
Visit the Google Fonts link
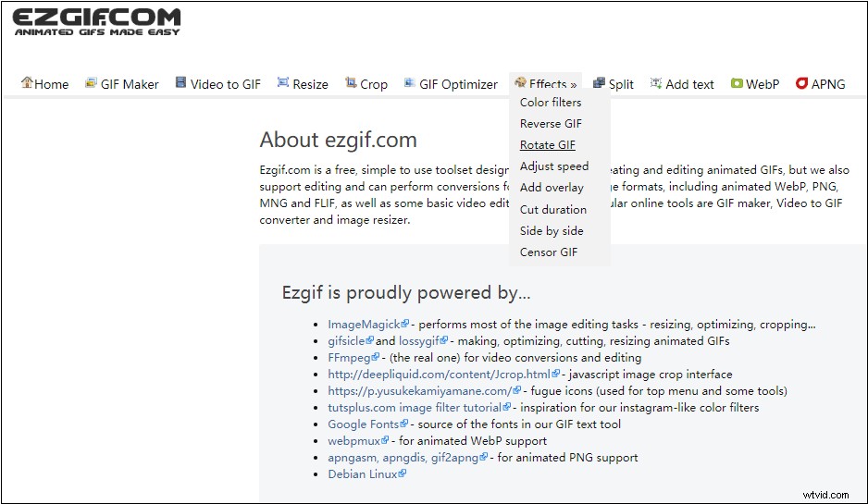(x=366, y=424)
